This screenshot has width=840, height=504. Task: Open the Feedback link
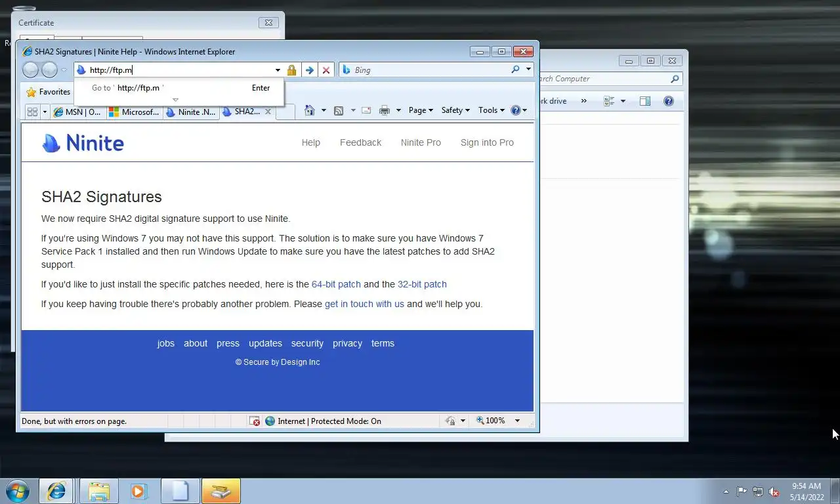360,142
